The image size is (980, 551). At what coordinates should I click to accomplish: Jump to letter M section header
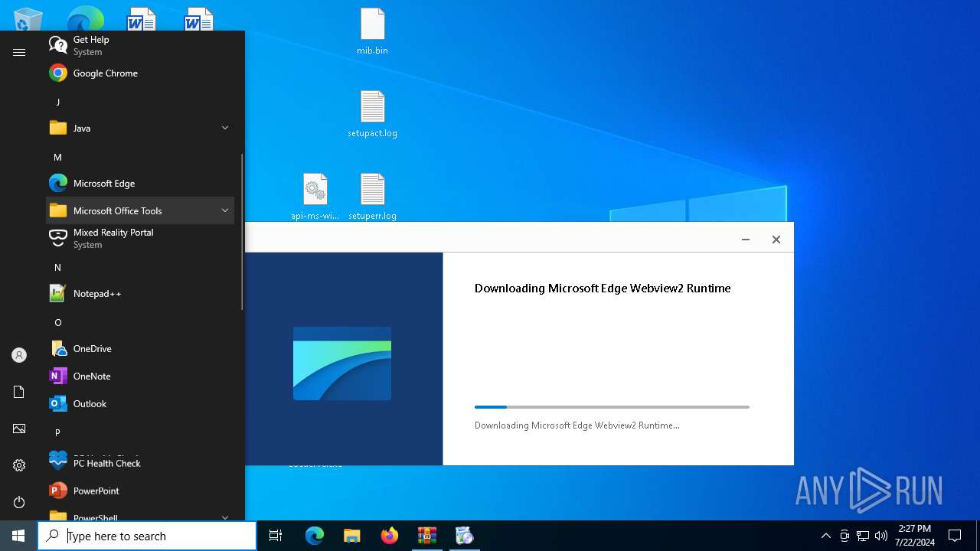tap(57, 157)
